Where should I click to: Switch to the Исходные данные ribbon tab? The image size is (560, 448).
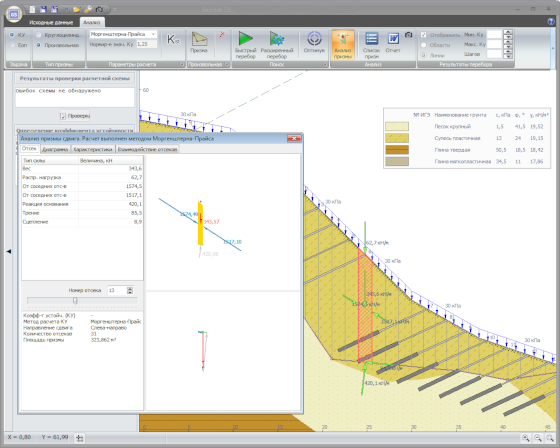coord(51,23)
